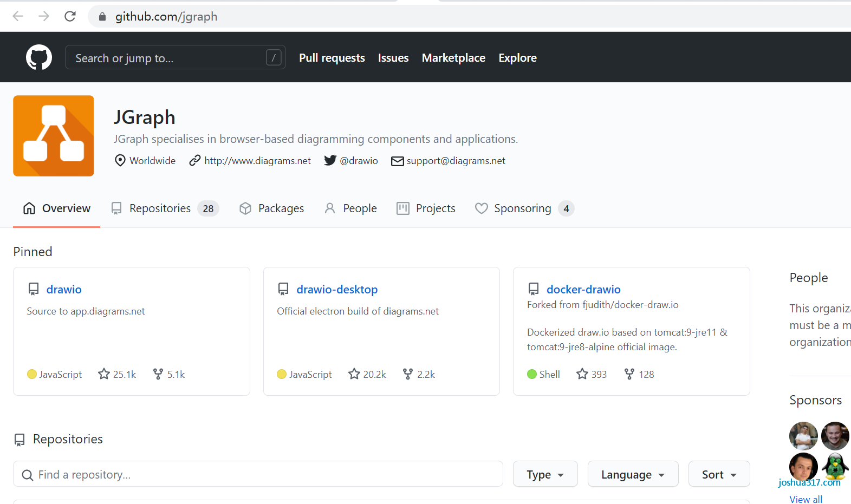851x504 pixels.
Task: Click the bottom-left sponsor avatar
Action: click(x=803, y=467)
